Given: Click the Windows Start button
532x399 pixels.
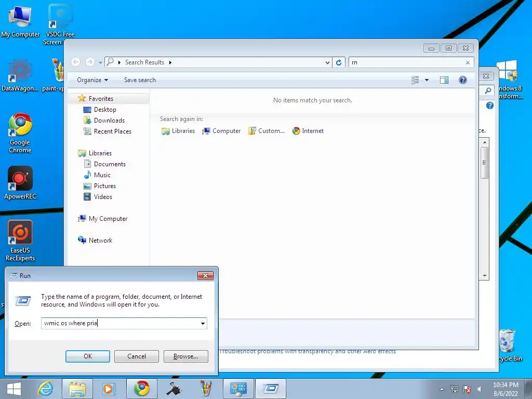Looking at the screenshot, I should [x=14, y=389].
